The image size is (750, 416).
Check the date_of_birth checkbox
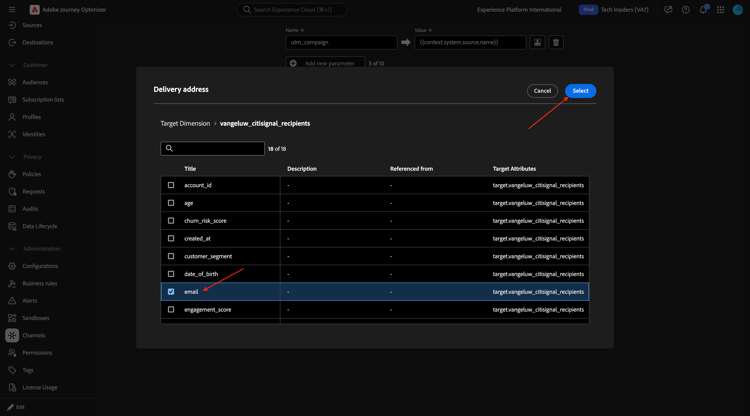171,274
